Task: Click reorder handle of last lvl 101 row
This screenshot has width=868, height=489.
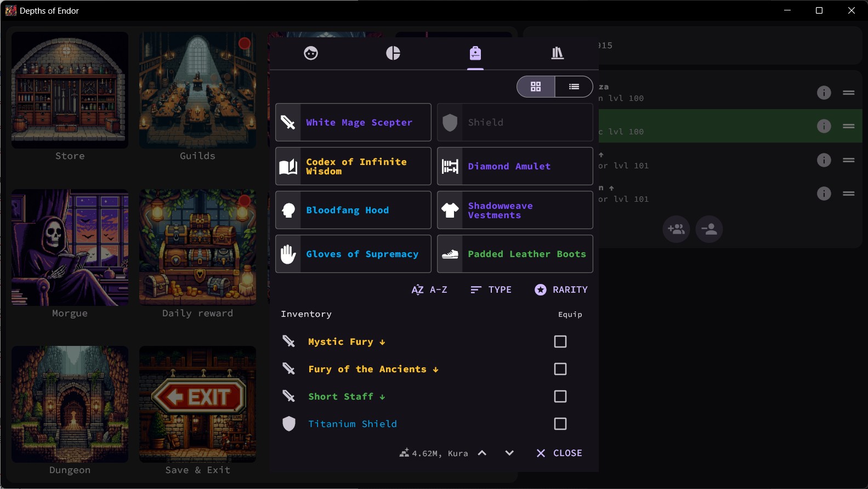Action: pyautogui.click(x=849, y=194)
